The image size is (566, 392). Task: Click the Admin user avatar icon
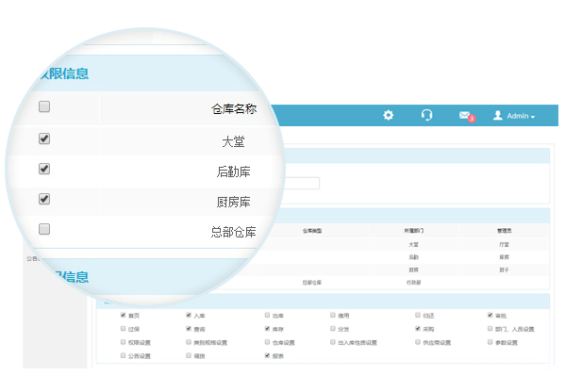coord(498,115)
